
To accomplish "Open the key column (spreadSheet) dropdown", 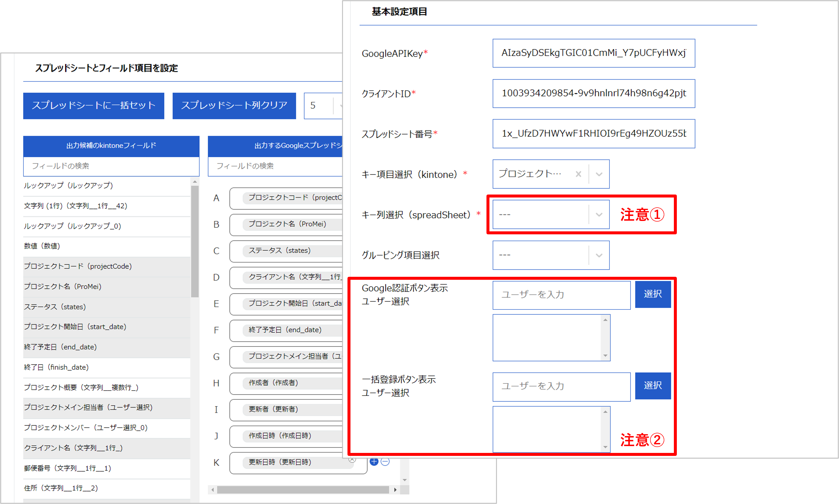I will (599, 215).
